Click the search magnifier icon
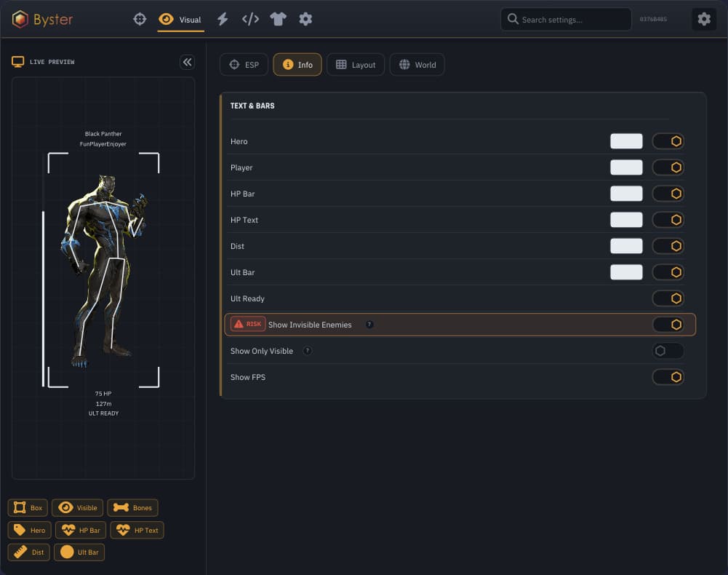The height and width of the screenshot is (575, 728). [x=513, y=19]
